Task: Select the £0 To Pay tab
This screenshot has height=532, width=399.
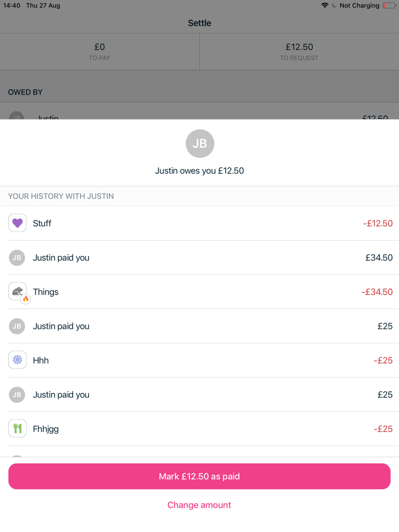Action: (x=99, y=52)
